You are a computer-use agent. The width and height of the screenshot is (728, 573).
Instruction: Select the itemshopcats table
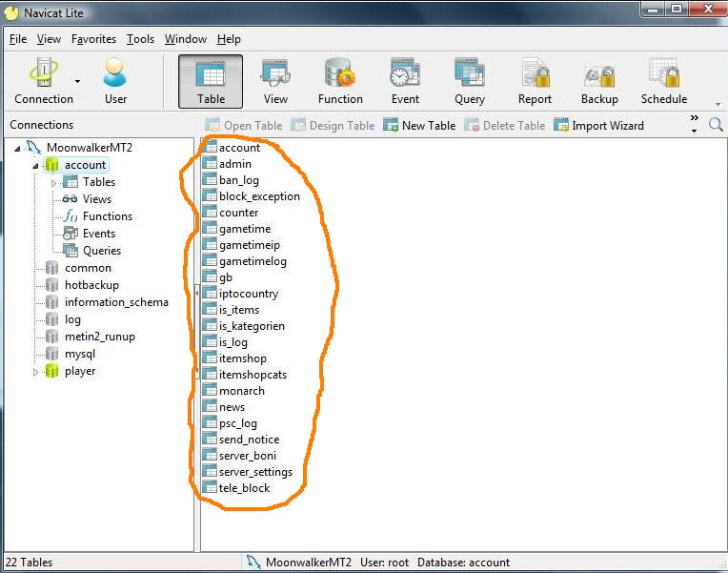coord(245,375)
